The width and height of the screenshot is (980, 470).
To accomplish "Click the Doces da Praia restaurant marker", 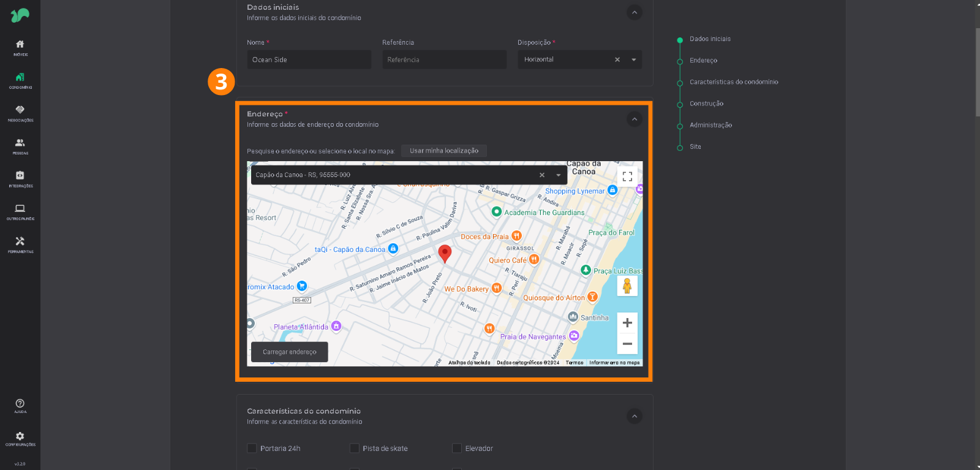I will (x=516, y=236).
